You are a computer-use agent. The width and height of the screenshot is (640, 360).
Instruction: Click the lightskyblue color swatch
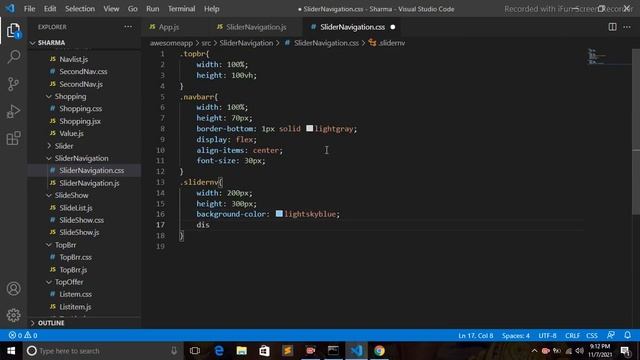[x=279, y=214]
